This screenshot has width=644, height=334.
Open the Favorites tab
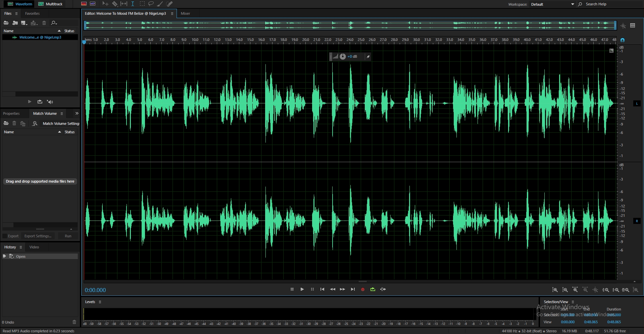[32, 13]
